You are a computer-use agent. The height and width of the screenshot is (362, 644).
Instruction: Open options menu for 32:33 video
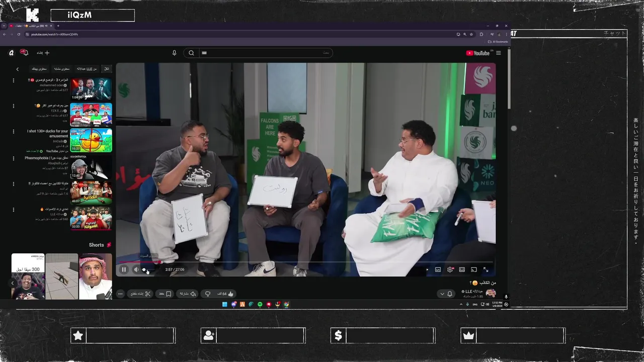pyautogui.click(x=14, y=209)
